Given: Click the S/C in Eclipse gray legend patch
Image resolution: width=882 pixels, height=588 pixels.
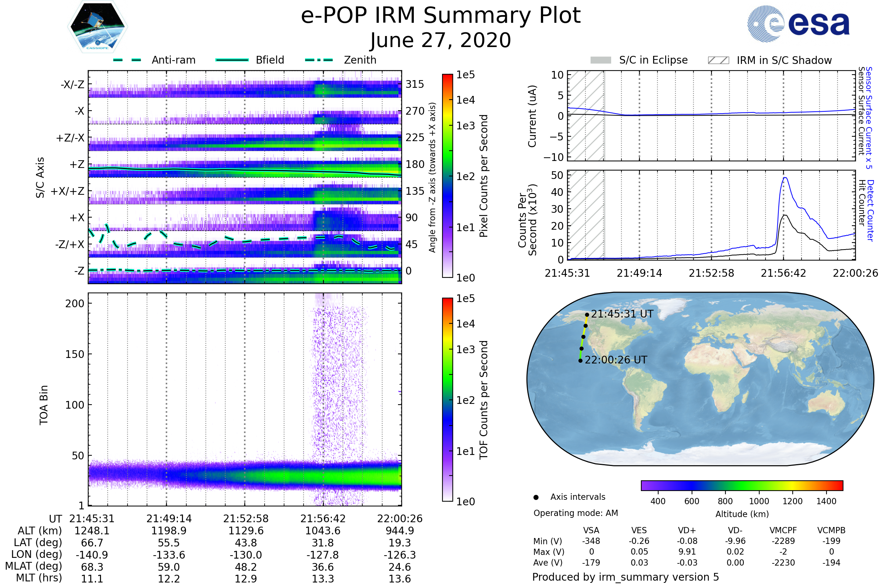Looking at the screenshot, I should (x=600, y=60).
